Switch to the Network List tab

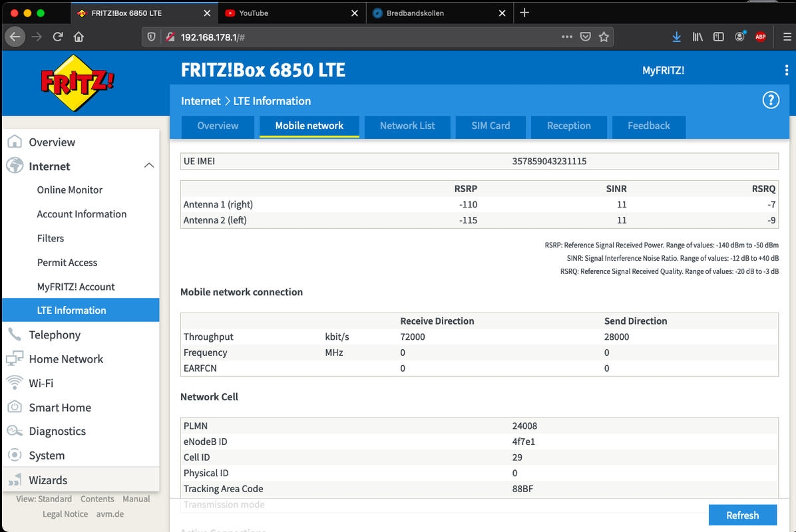(407, 126)
